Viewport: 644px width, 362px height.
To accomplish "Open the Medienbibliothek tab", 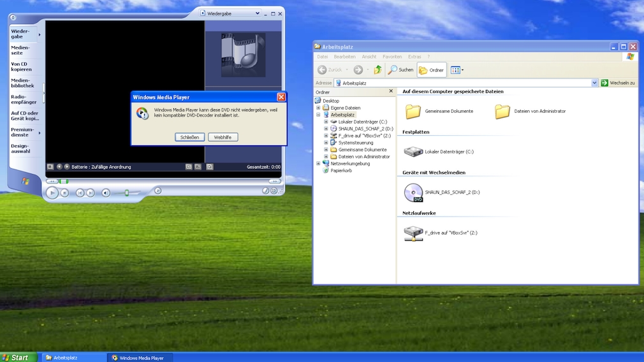I will click(24, 83).
